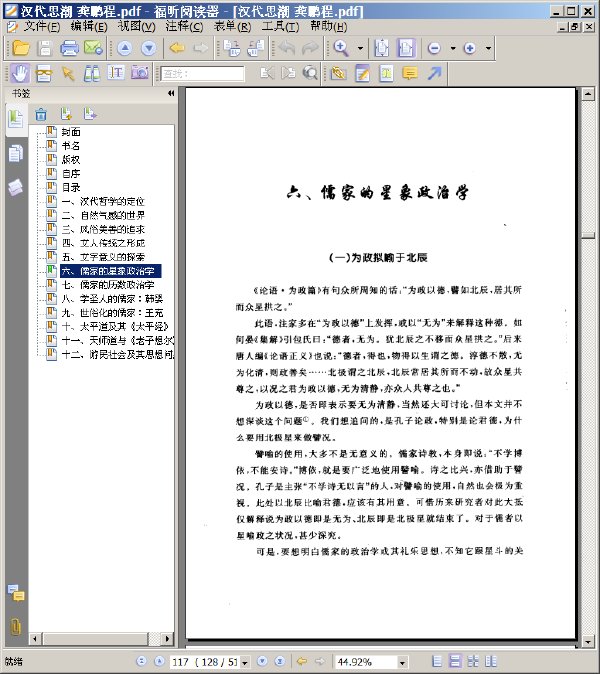Image resolution: width=600 pixels, height=674 pixels.
Task: Select the note annotation tool
Action: [x=363, y=74]
